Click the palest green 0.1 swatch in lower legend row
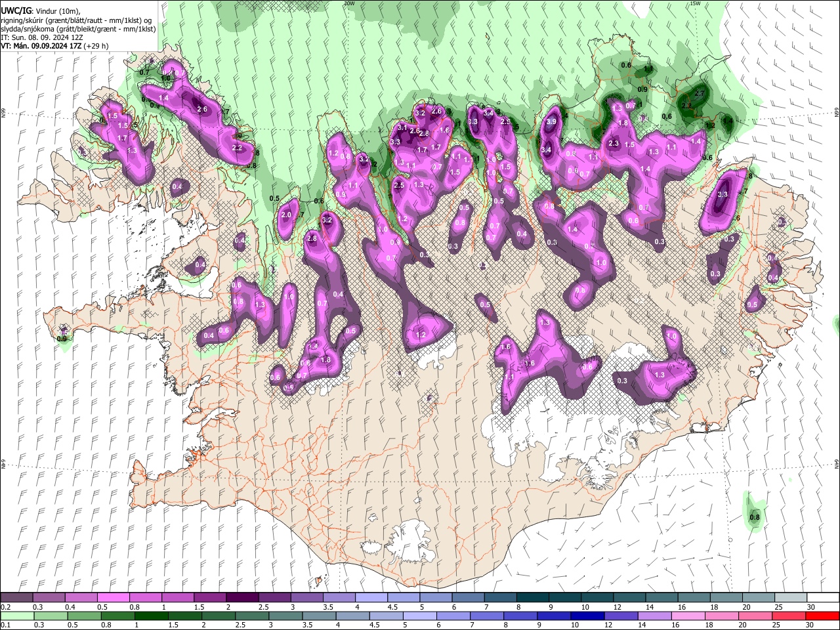The height and width of the screenshot is (630, 840). 16,616
